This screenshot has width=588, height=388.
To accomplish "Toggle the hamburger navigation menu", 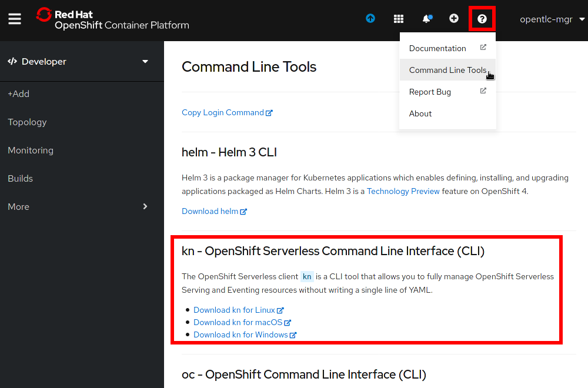I will point(15,19).
